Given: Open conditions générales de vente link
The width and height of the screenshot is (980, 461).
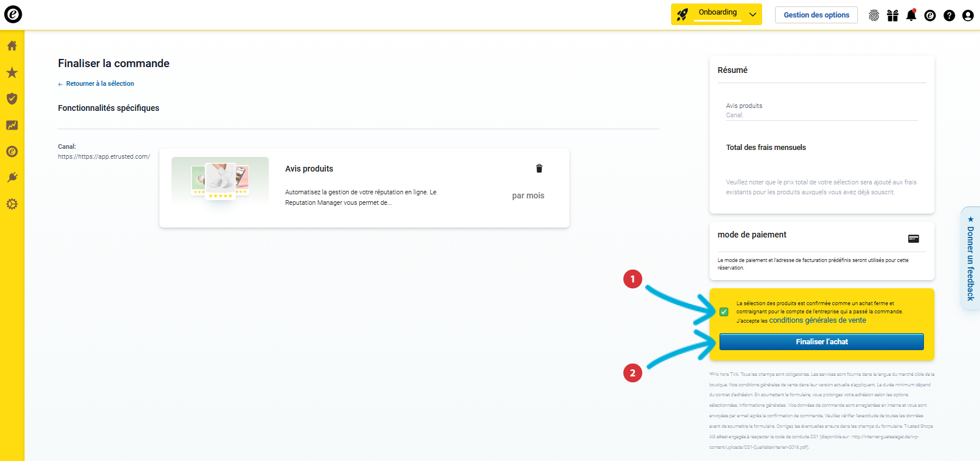Looking at the screenshot, I should pos(817,320).
